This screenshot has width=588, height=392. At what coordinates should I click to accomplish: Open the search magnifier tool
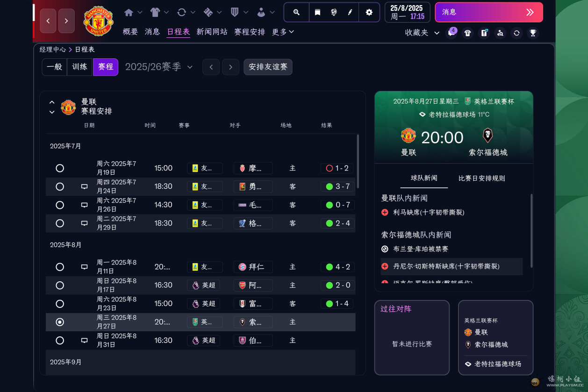pos(296,12)
